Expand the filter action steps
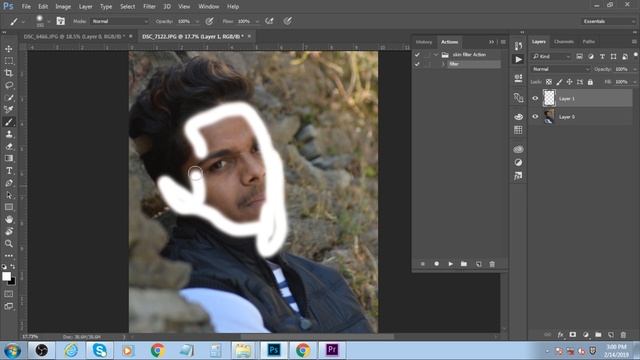The image size is (640, 360). point(443,64)
